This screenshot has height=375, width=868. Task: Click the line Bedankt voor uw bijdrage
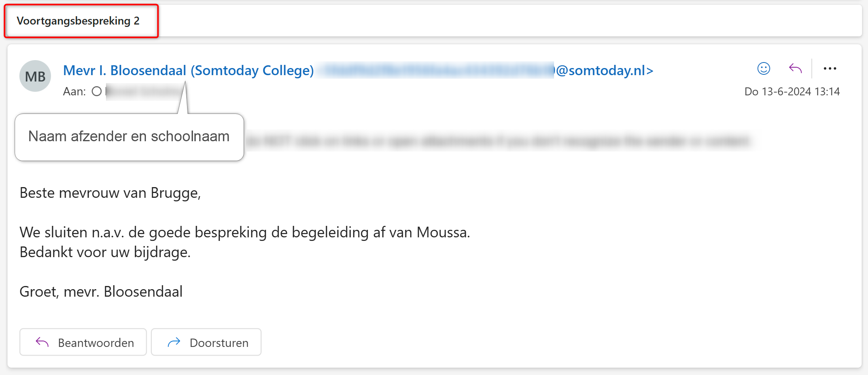click(x=105, y=252)
